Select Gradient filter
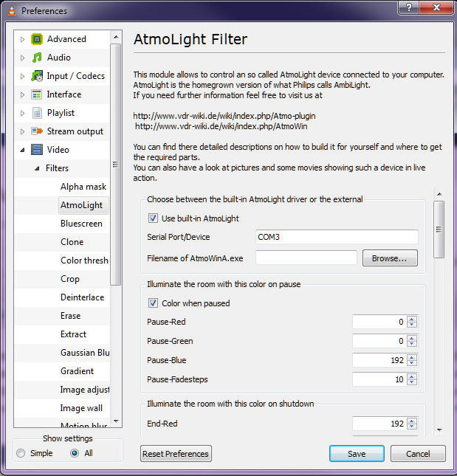Screen dimensions: 457x476 pos(77,371)
